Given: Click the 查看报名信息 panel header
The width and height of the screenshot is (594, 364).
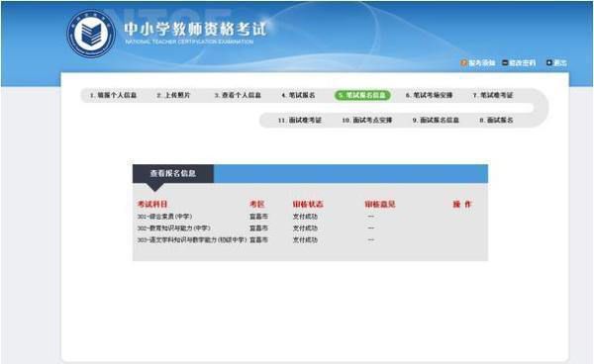Looking at the screenshot, I should [x=173, y=174].
